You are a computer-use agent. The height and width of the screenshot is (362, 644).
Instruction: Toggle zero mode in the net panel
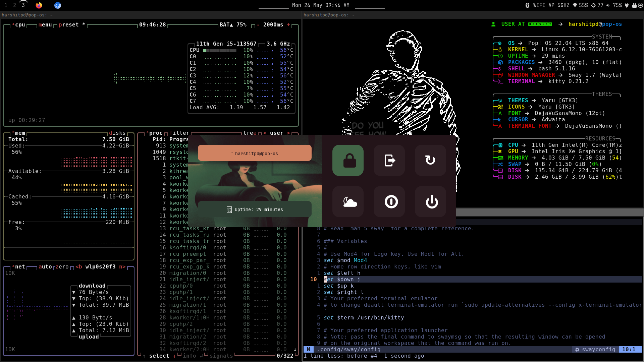(62, 267)
